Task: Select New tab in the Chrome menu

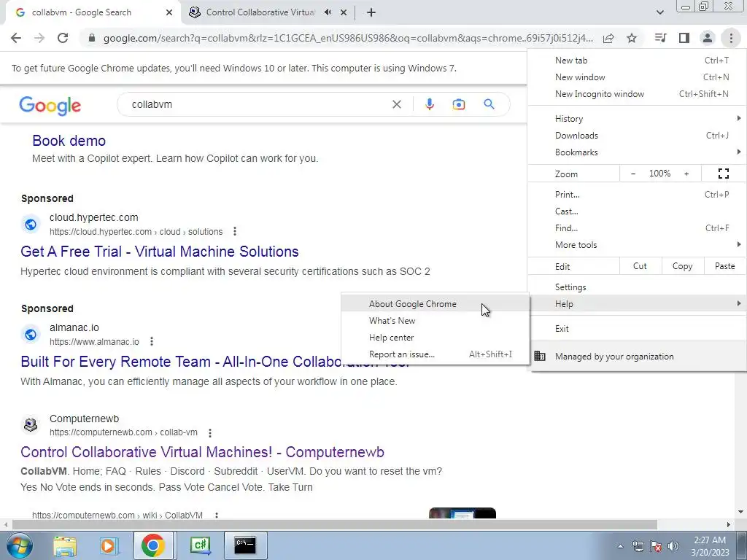Action: click(x=637, y=61)
